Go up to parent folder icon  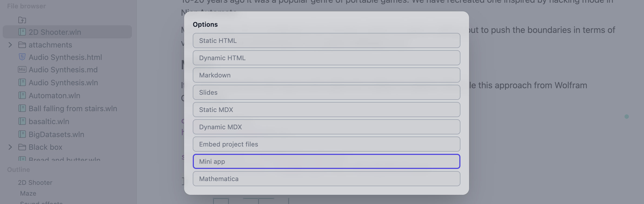22,20
